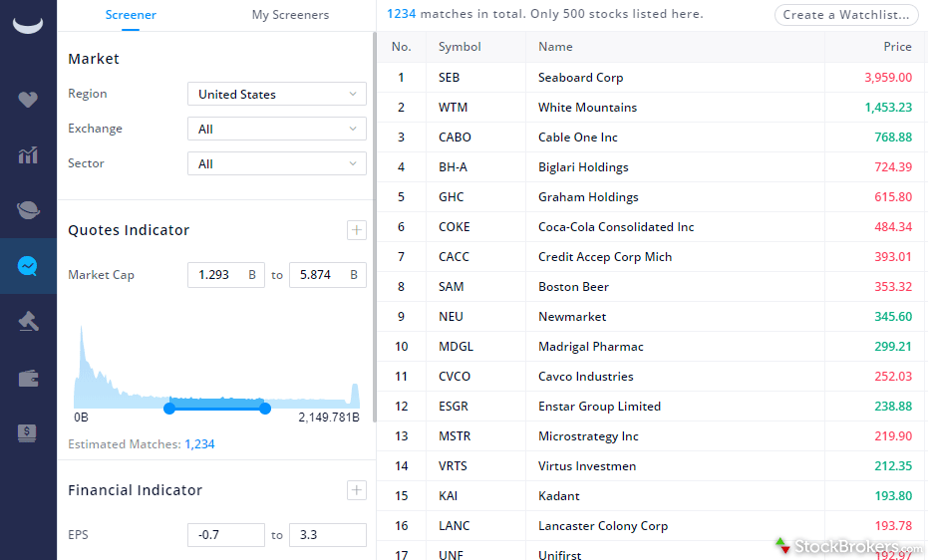Select the chat-bubble screener icon in sidebar
The image size is (928, 560).
pos(28,266)
